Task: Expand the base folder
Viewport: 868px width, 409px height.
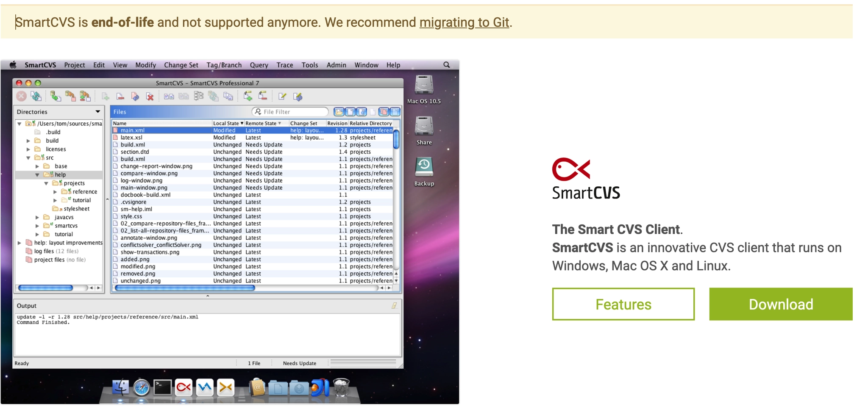Action: coord(37,166)
